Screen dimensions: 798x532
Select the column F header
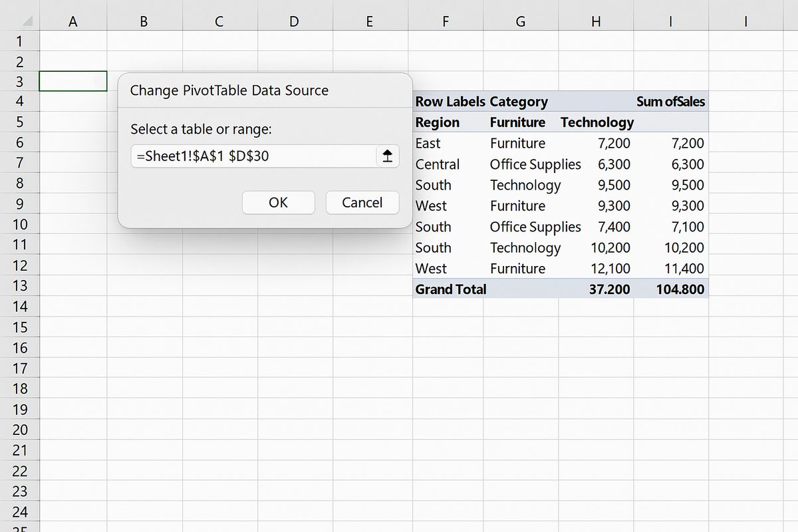[445, 21]
